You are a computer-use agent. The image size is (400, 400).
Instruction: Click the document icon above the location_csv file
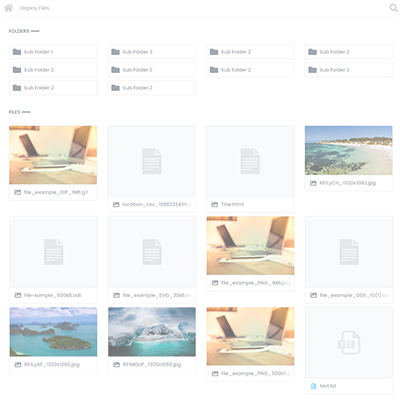pos(152,161)
